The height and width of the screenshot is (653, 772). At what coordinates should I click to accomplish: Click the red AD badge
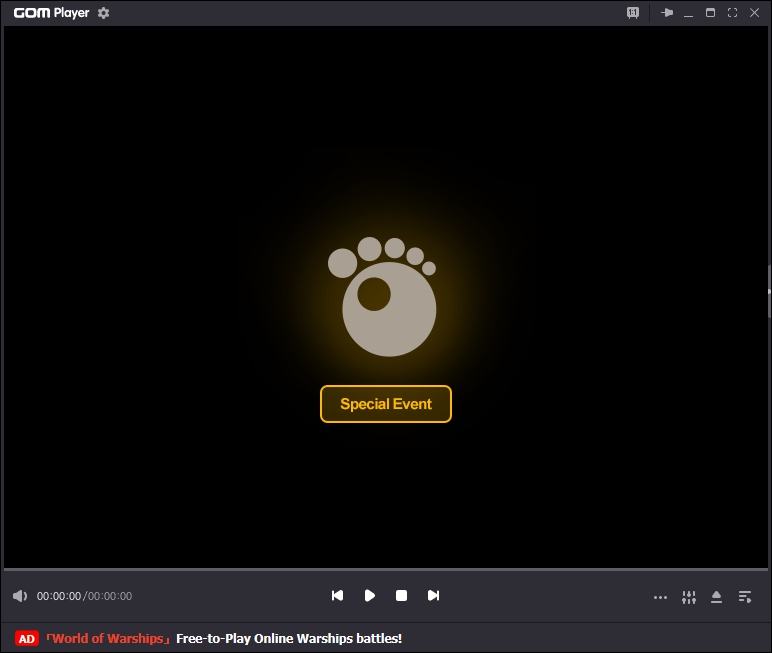[27, 639]
